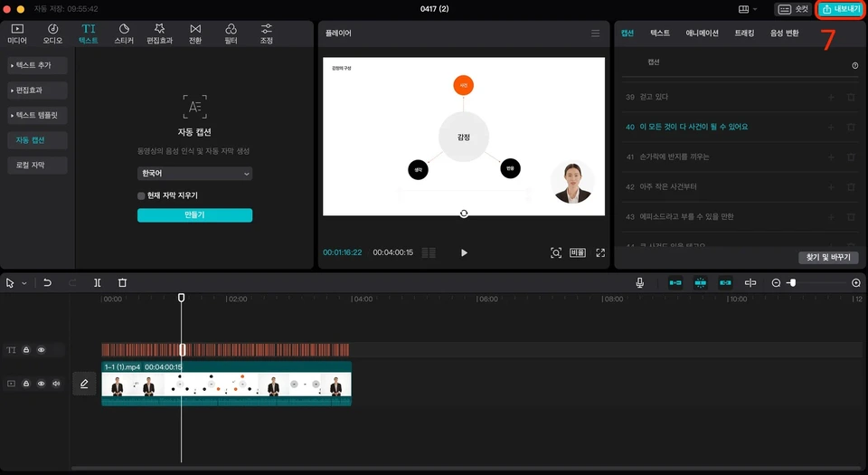The image size is (868, 475).
Task: Select caption 41 '손가락에 반지를 끼우는'
Action: point(675,157)
